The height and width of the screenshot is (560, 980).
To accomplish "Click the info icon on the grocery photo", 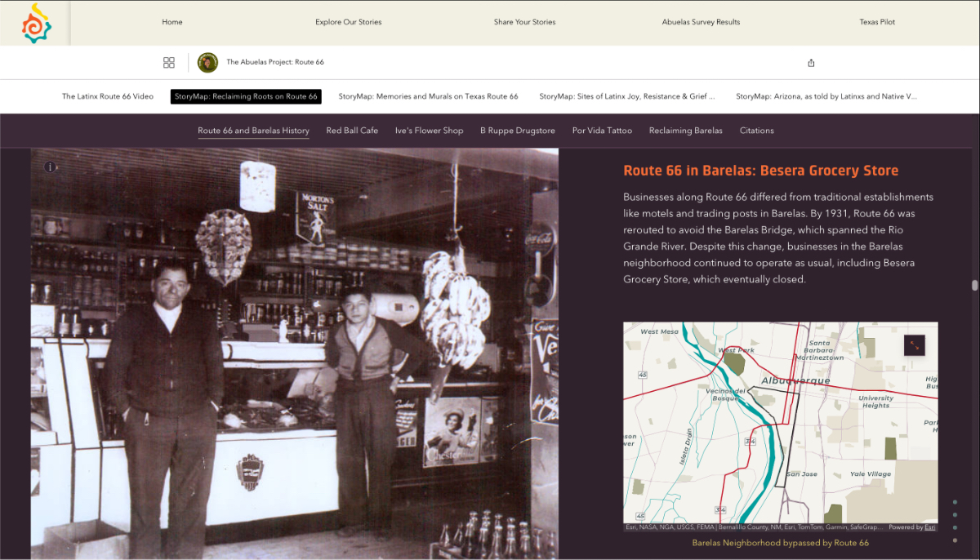I will pos(50,167).
